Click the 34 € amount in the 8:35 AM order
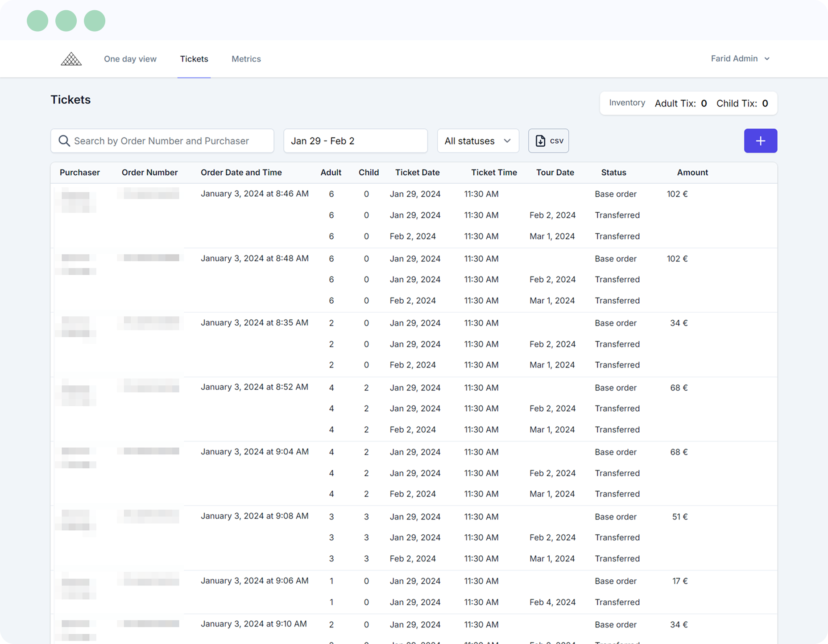The height and width of the screenshot is (644, 828). (x=679, y=323)
